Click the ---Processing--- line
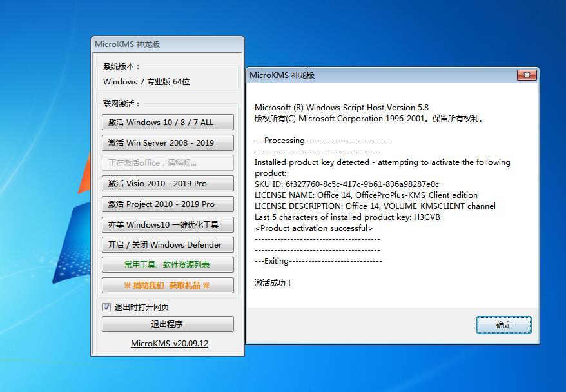Viewport: 566px width, 392px height. coord(321,141)
